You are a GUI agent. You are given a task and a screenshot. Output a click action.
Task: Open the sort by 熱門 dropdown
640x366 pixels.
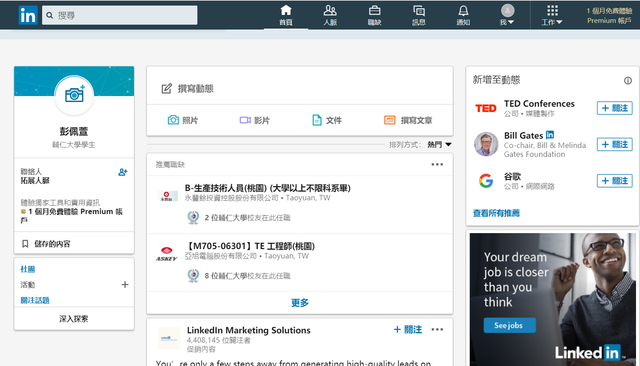point(440,144)
